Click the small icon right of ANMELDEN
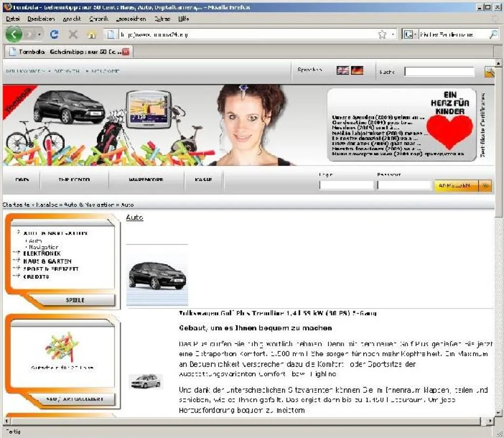The height and width of the screenshot is (438, 504). pyautogui.click(x=485, y=185)
